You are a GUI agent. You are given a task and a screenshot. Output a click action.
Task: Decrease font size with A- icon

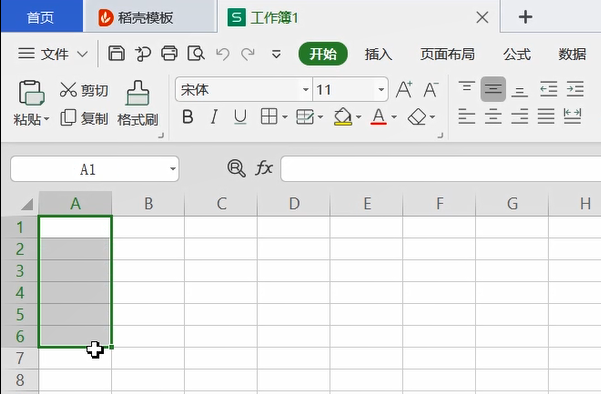coord(431,90)
